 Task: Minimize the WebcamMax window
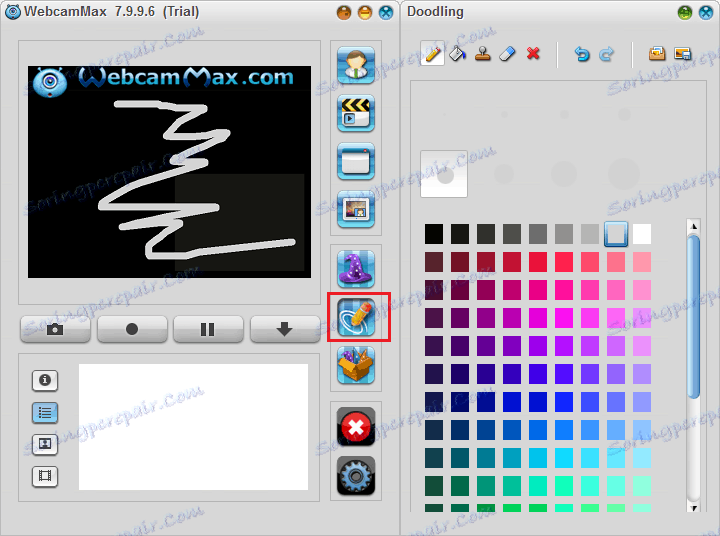point(365,12)
